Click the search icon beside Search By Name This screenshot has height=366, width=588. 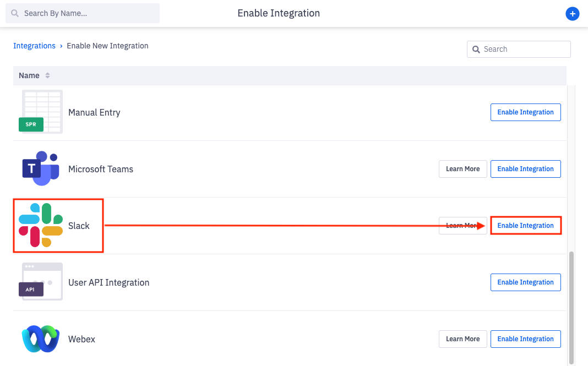[x=14, y=13]
